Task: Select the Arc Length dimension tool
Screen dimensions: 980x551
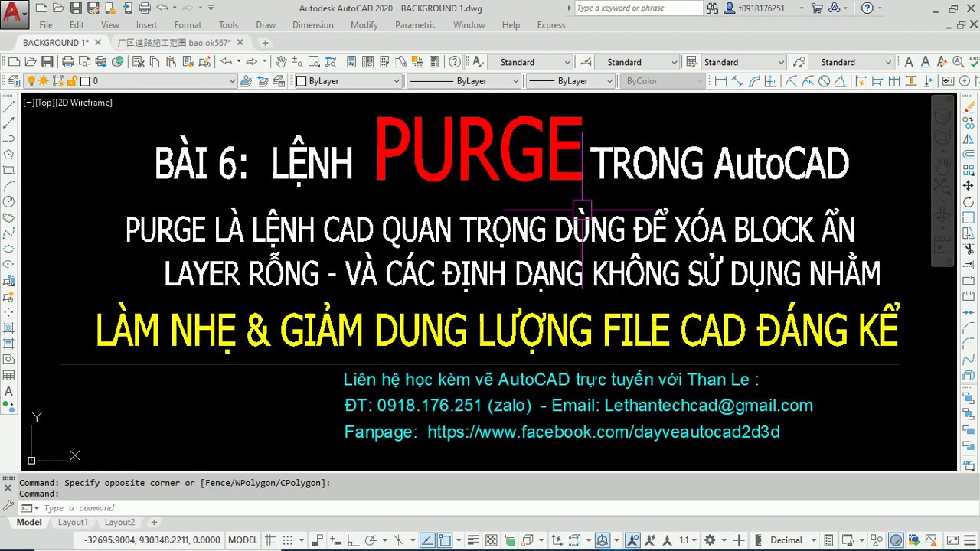Action: pos(754,81)
